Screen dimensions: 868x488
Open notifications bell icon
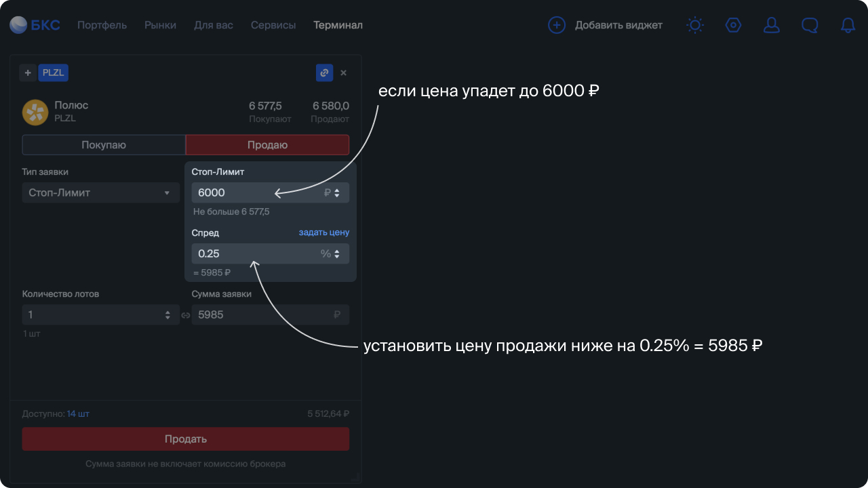[x=848, y=25]
